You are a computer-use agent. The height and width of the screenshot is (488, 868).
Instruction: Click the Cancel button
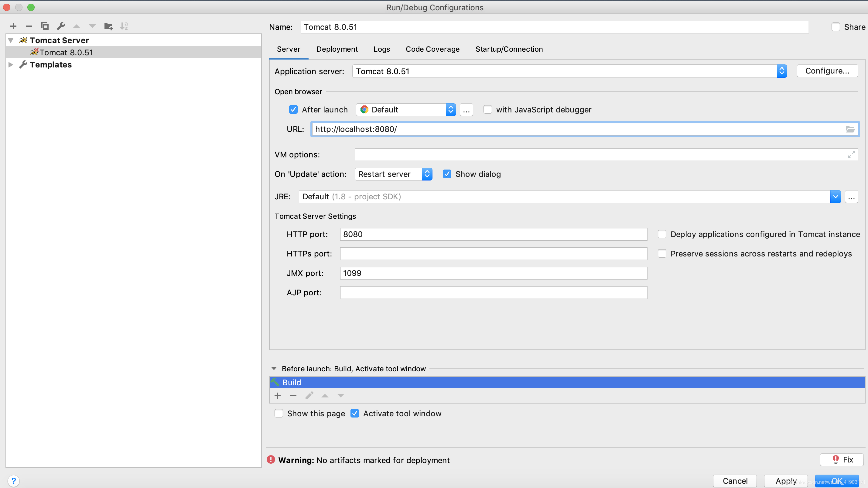point(735,481)
